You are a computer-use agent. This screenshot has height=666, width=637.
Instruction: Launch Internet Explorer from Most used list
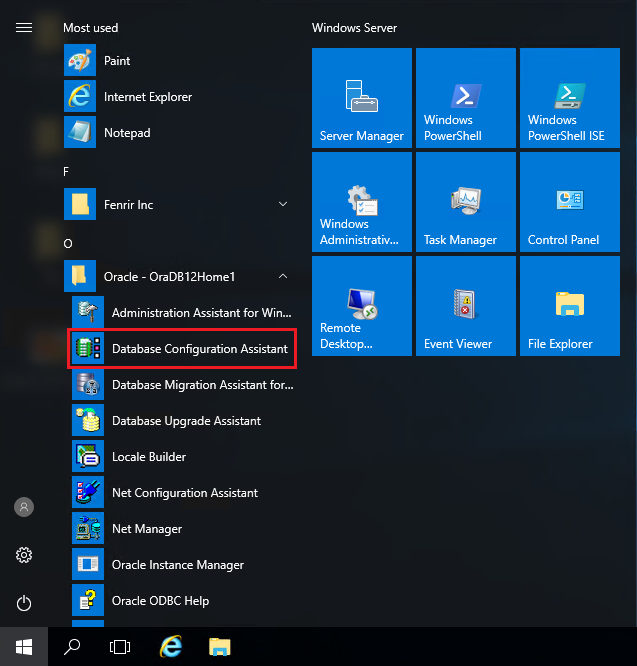point(178,97)
